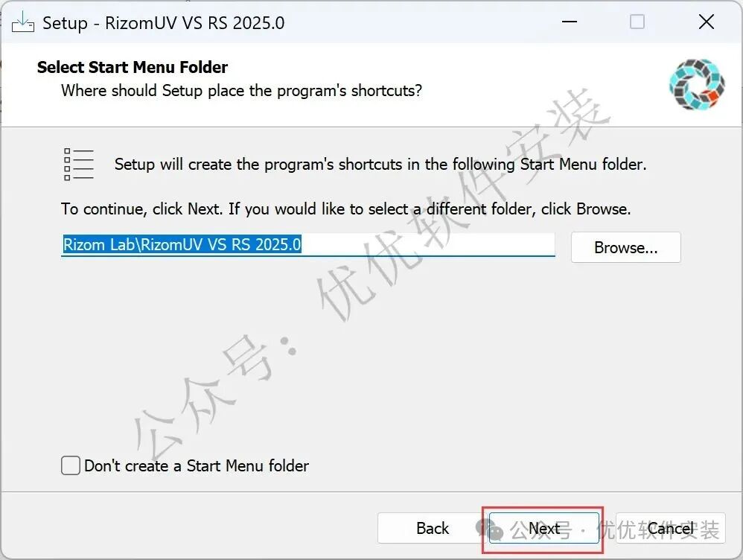Image resolution: width=743 pixels, height=560 pixels.
Task: Click the "Select Start Menu Folder" heading
Action: click(133, 67)
